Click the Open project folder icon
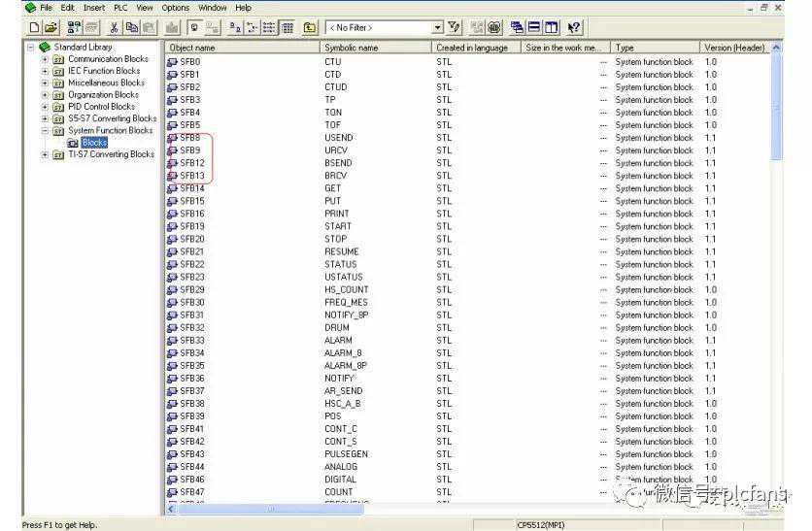Viewport: 812px width, 531px height. (x=51, y=28)
